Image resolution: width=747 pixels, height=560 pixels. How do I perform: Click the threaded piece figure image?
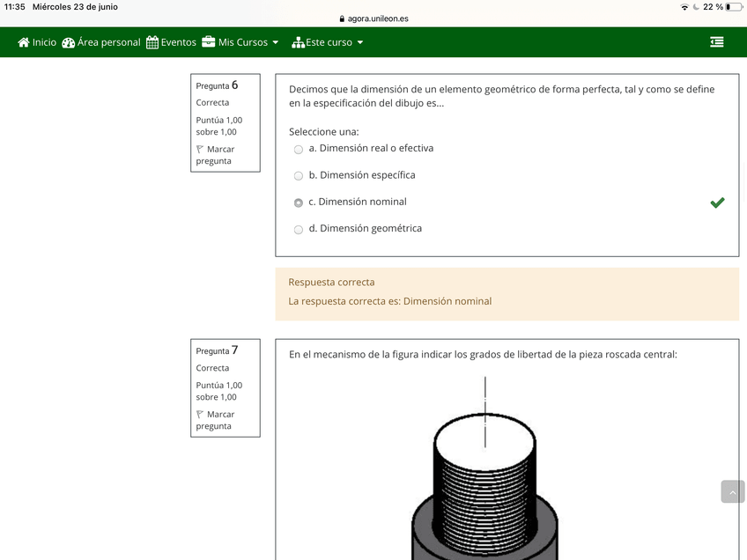[x=484, y=475]
